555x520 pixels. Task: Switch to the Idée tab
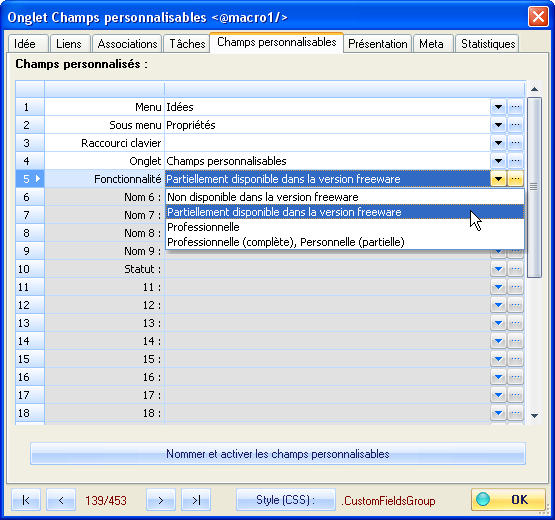pyautogui.click(x=28, y=44)
